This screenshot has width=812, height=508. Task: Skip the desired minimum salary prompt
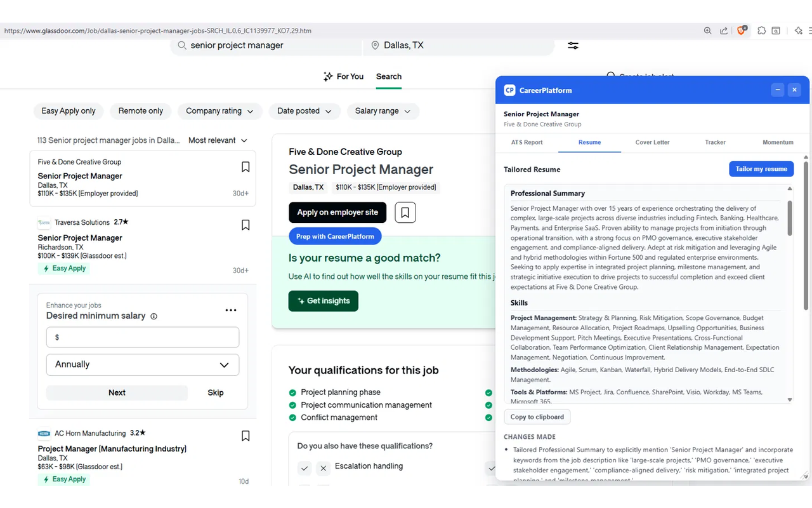tap(216, 392)
